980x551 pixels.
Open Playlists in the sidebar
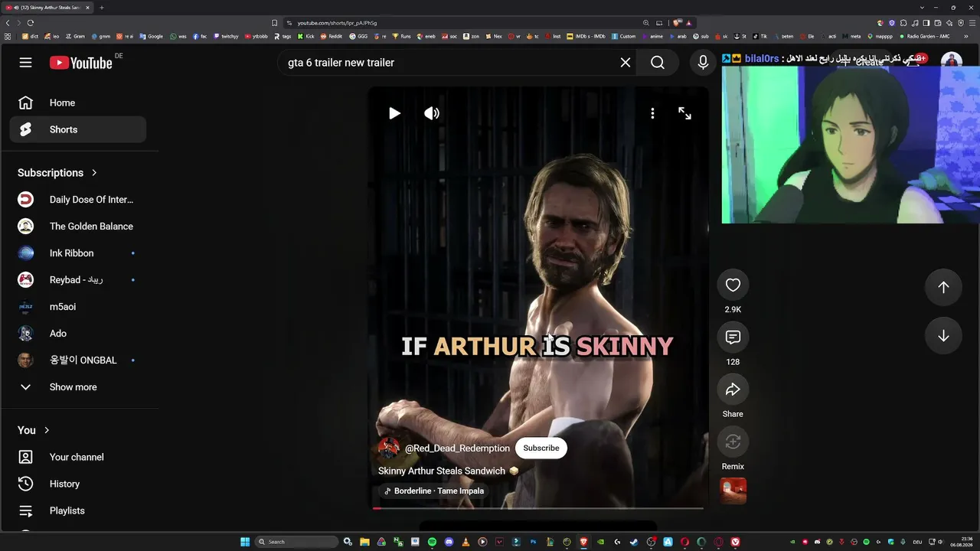pyautogui.click(x=78, y=510)
